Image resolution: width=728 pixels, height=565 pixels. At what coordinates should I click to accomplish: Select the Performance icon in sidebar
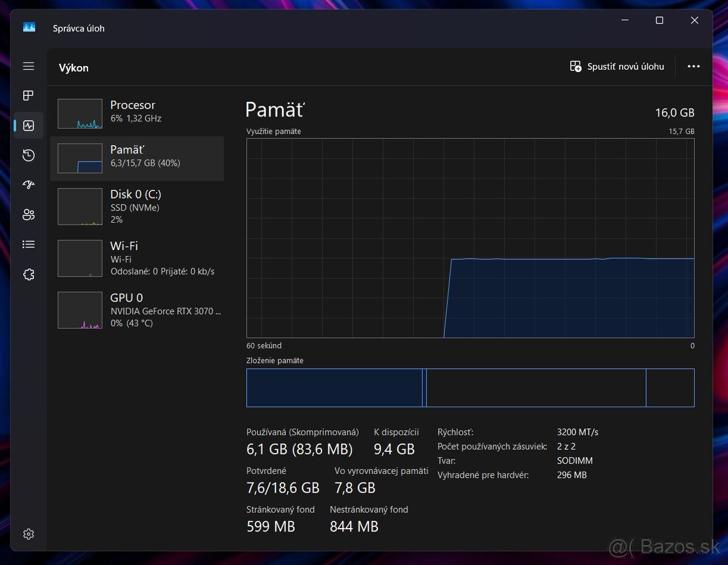click(x=29, y=126)
